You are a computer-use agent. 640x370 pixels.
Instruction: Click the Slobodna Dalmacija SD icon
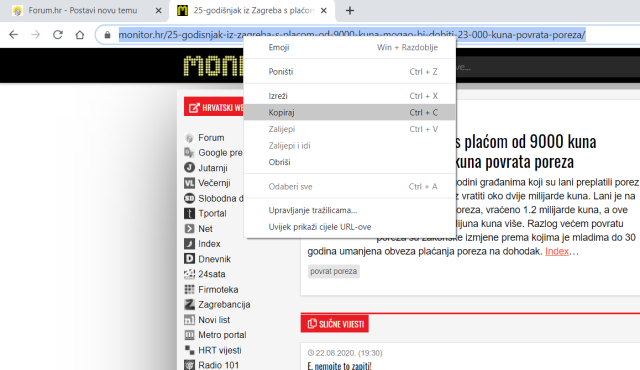[x=189, y=198]
